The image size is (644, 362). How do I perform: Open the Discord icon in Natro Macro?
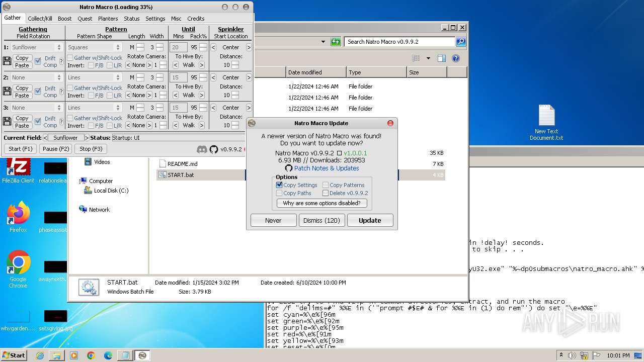(202, 149)
